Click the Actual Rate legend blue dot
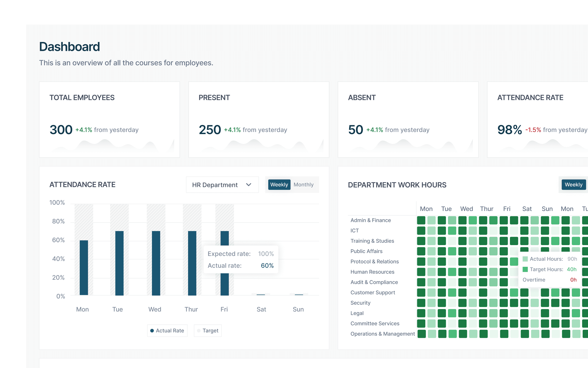This screenshot has width=588, height=368. pyautogui.click(x=152, y=330)
